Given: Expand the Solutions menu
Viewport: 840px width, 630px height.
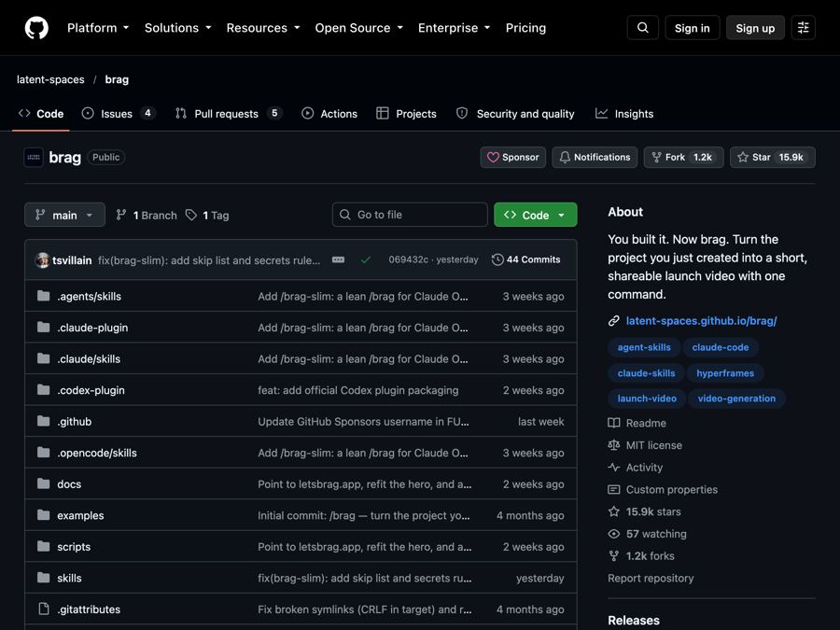Looking at the screenshot, I should click(178, 28).
